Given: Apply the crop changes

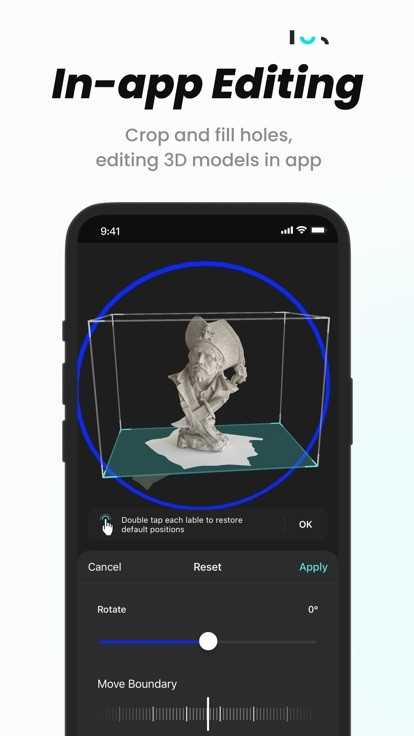Looking at the screenshot, I should pyautogui.click(x=313, y=567).
